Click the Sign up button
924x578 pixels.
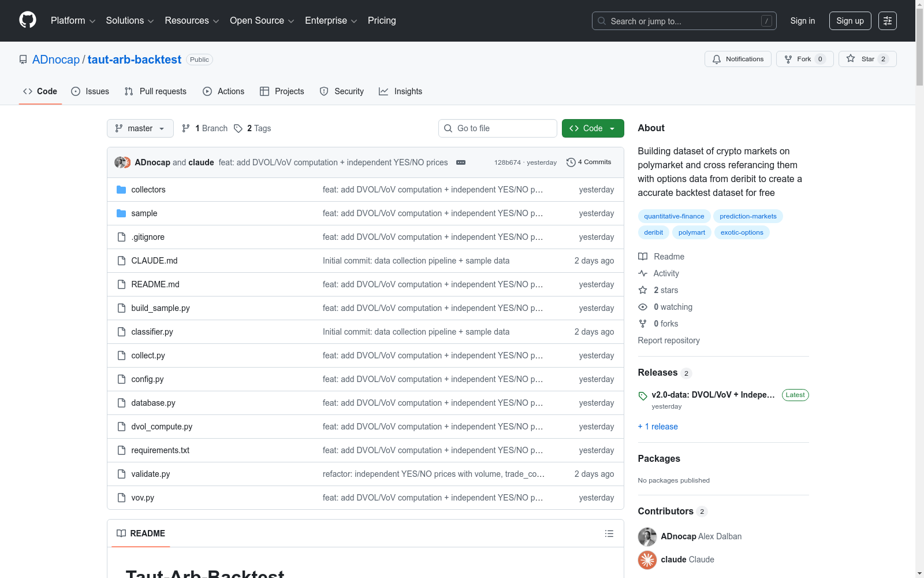click(x=850, y=21)
